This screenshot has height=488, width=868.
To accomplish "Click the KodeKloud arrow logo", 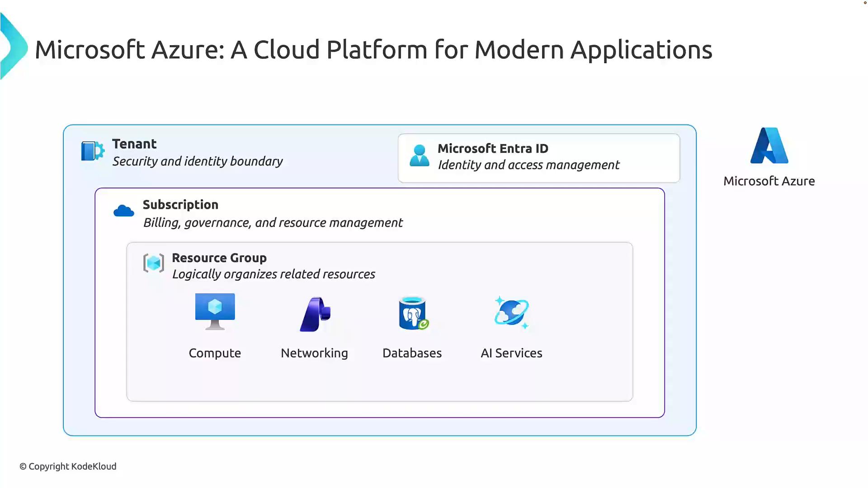I will point(14,46).
